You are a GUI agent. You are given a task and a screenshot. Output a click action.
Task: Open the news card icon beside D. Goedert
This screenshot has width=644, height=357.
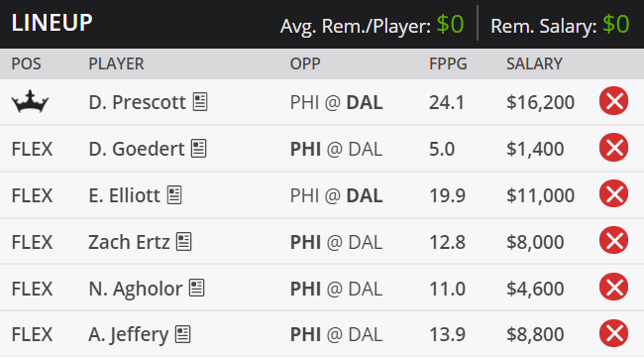pos(199,148)
